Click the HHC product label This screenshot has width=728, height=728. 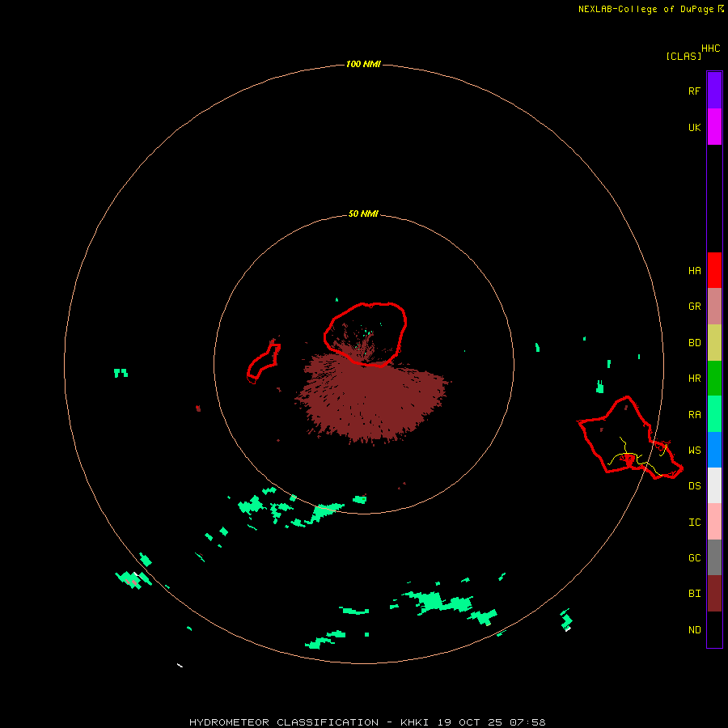(710, 49)
